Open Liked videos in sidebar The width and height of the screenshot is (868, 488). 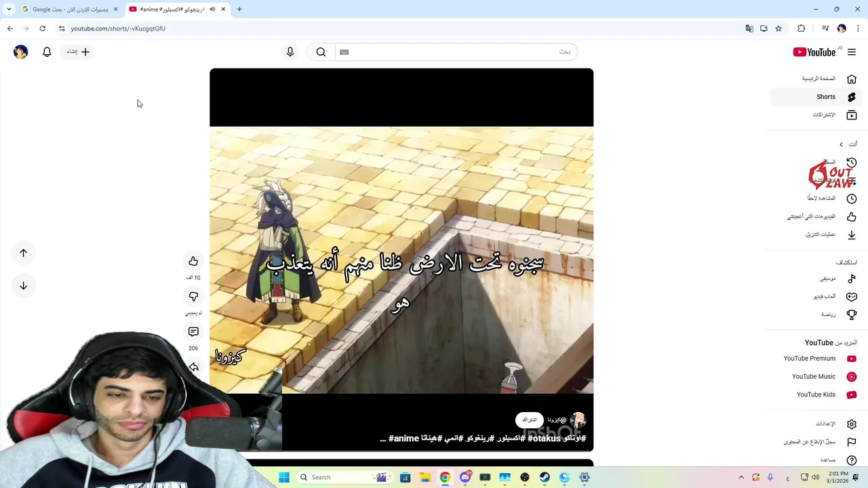tap(816, 216)
